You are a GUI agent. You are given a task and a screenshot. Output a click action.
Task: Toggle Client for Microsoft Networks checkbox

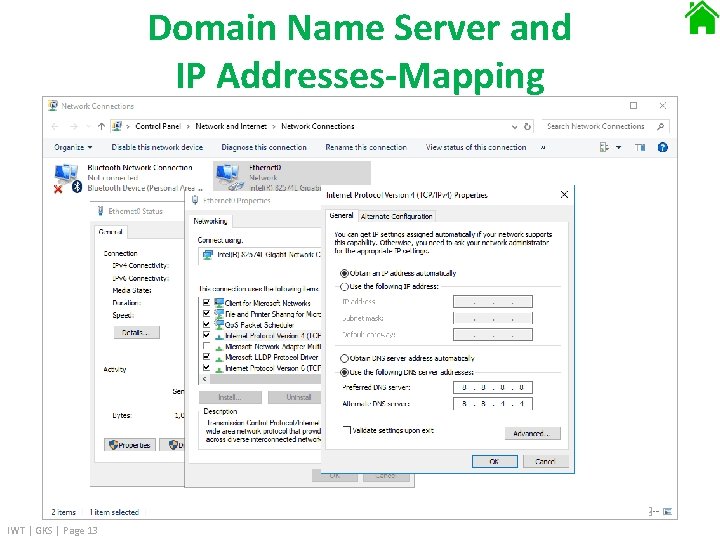click(x=206, y=303)
